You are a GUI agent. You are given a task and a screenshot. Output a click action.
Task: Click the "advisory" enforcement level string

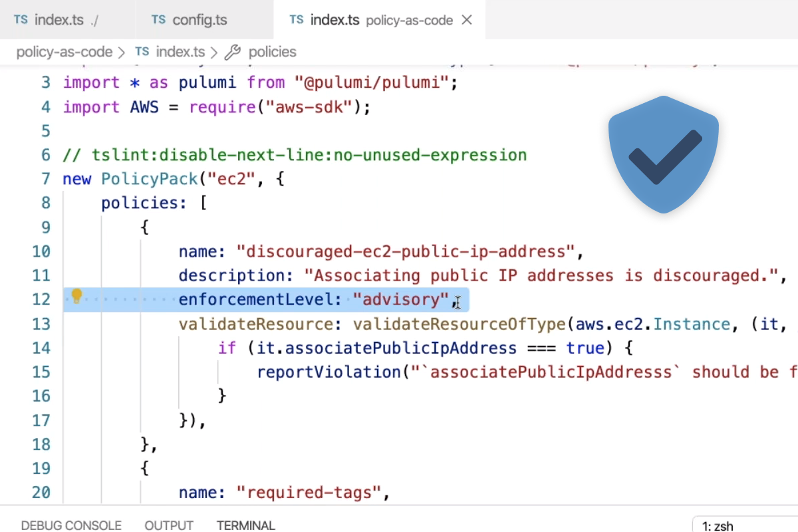click(x=401, y=299)
